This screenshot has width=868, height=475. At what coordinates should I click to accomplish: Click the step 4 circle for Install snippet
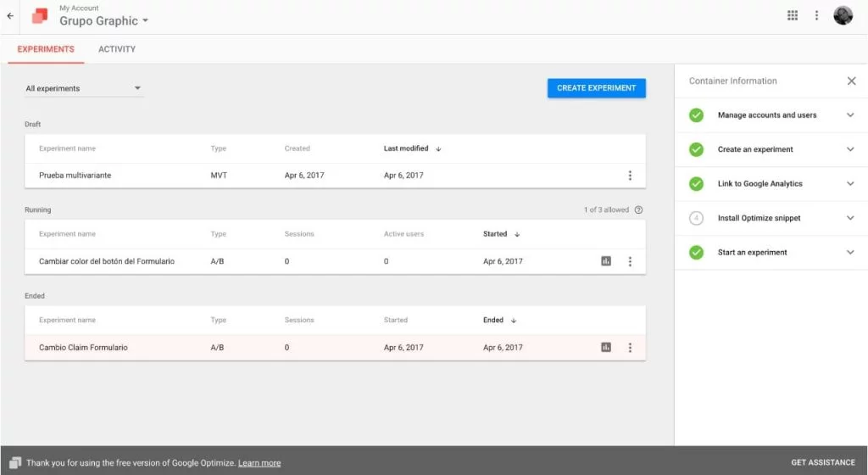point(696,218)
